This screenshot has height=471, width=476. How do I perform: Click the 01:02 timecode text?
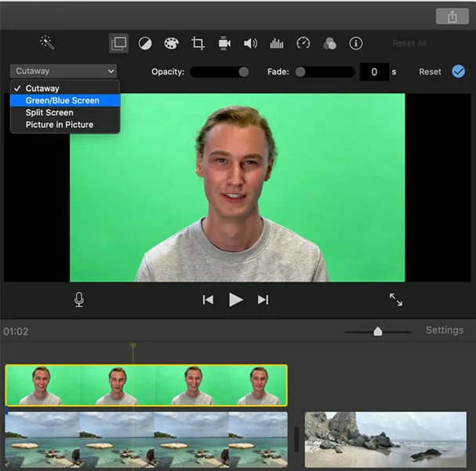pyautogui.click(x=16, y=331)
